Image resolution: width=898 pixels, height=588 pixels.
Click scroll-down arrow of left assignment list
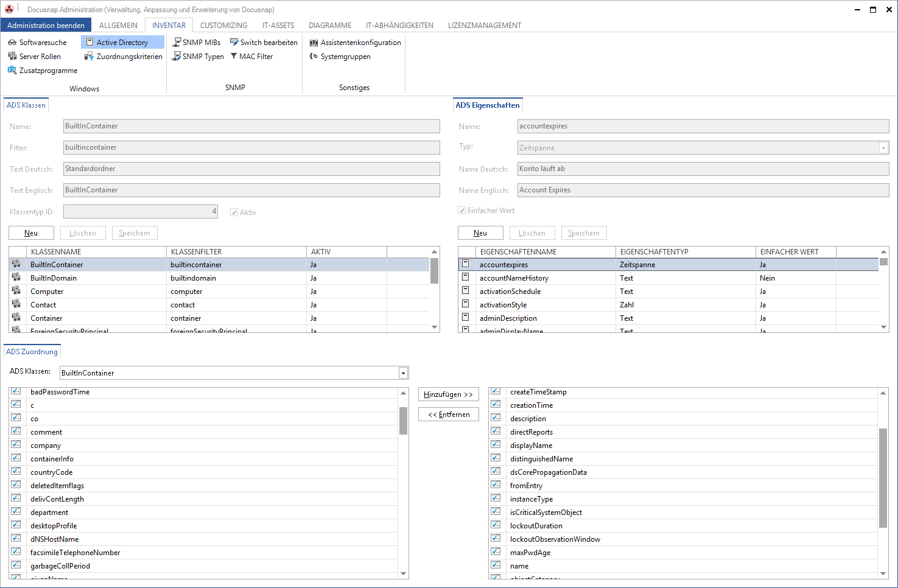[x=403, y=574]
